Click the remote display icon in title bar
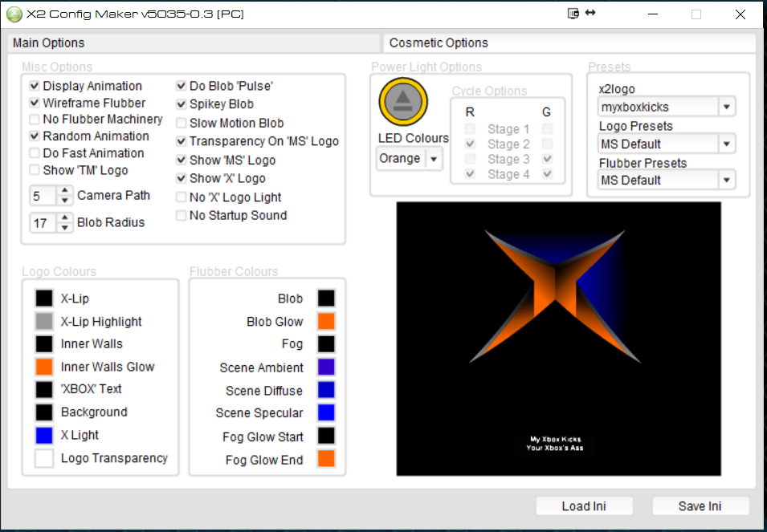The height and width of the screenshot is (532, 767). click(x=573, y=13)
